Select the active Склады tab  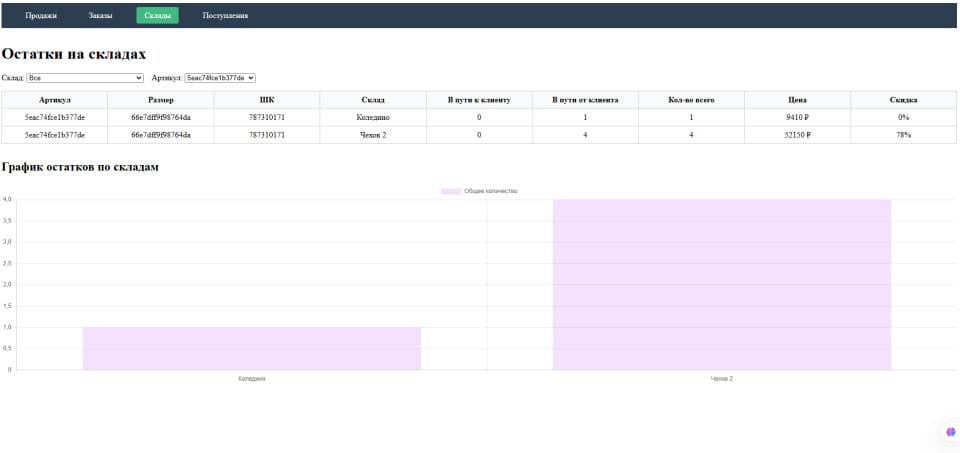click(157, 16)
